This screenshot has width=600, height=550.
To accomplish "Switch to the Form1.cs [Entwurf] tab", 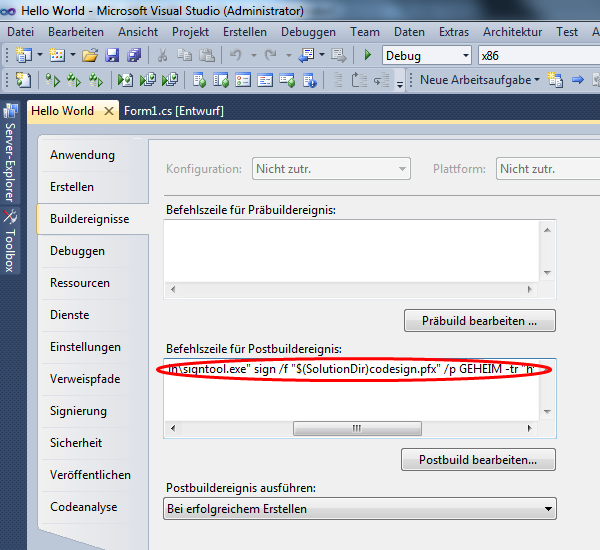I will click(174, 111).
